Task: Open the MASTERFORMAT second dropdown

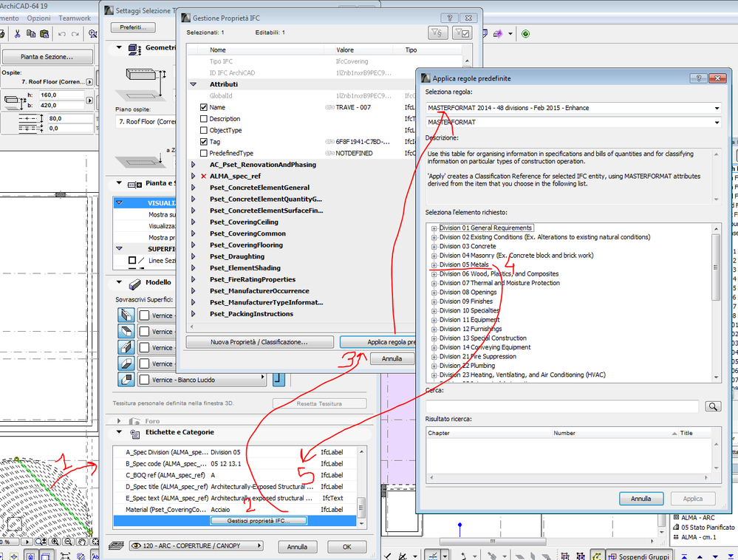Action: point(573,122)
